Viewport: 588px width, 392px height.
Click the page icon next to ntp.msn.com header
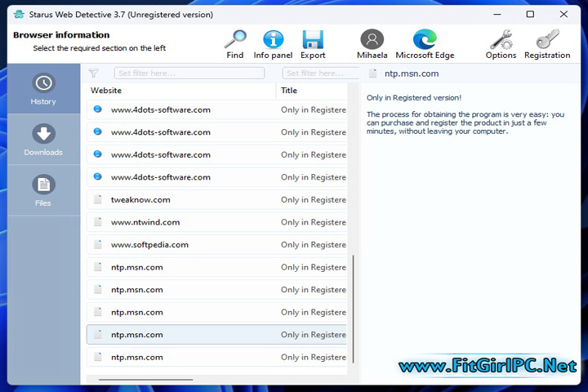(x=372, y=73)
